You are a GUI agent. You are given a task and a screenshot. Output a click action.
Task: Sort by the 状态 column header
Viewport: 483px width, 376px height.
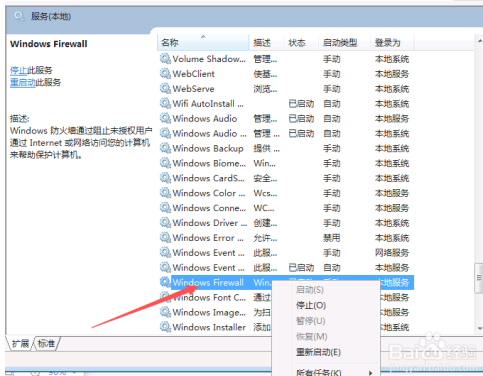click(301, 43)
